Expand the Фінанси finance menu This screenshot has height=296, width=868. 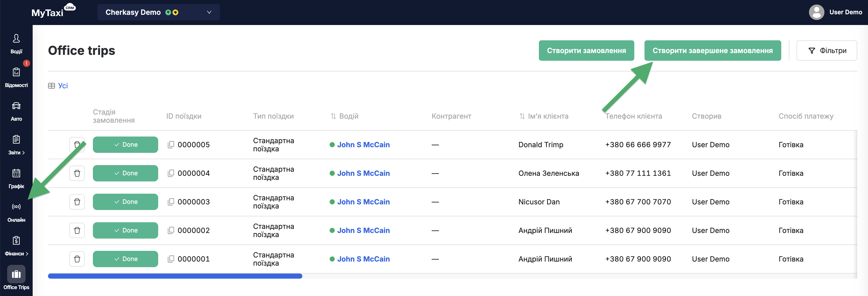(16, 246)
